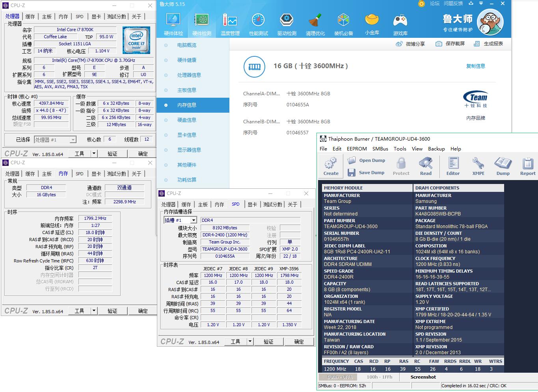Open the EEPROM menu
538x392 pixels.
[357, 149]
